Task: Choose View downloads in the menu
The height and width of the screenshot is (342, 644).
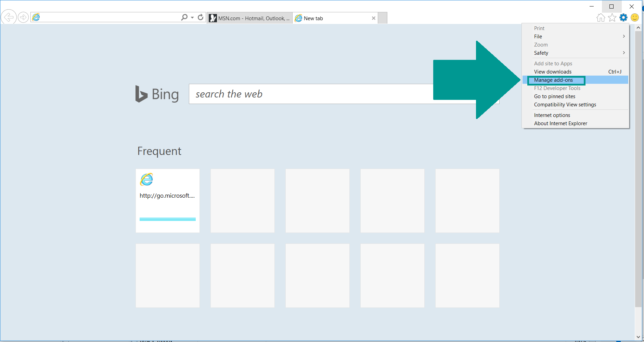Action: (x=553, y=72)
